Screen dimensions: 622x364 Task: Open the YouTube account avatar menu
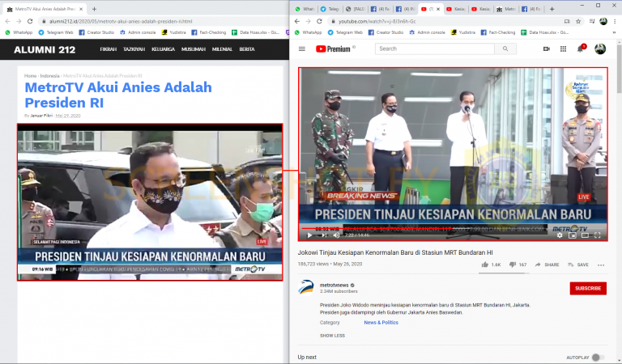(600, 49)
